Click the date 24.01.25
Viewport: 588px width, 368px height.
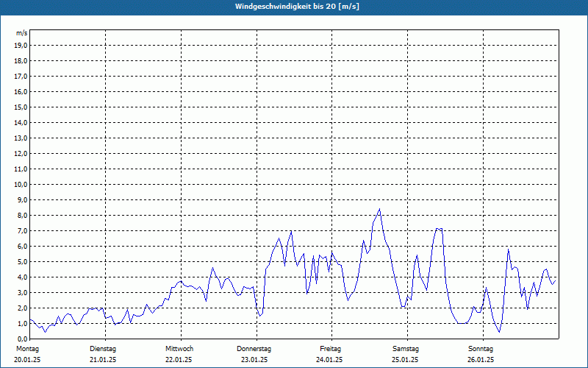(329, 360)
